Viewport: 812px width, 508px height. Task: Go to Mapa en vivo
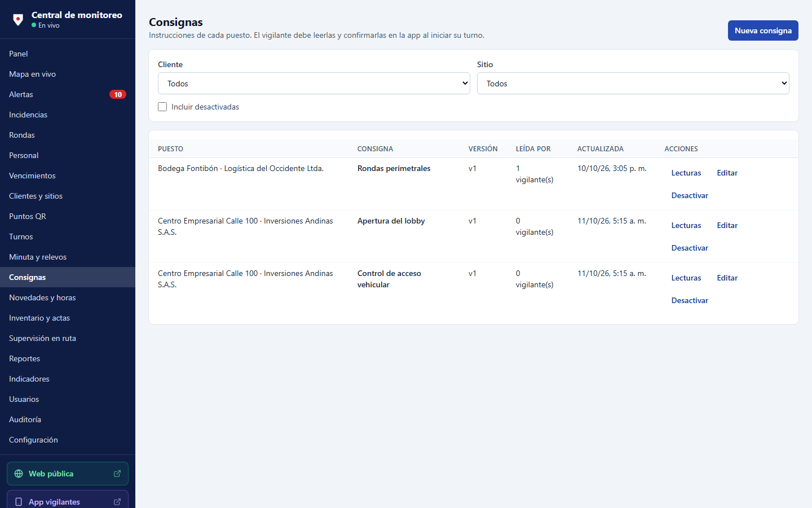(x=68, y=74)
